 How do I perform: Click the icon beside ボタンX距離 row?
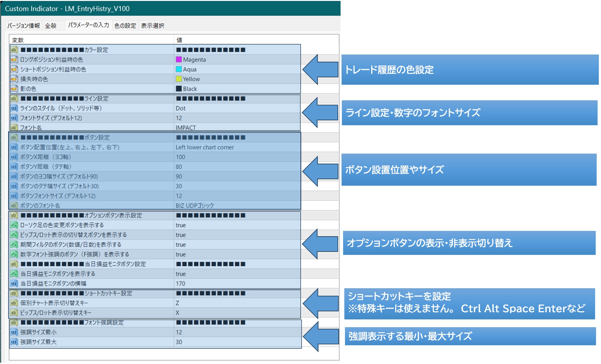(14, 157)
